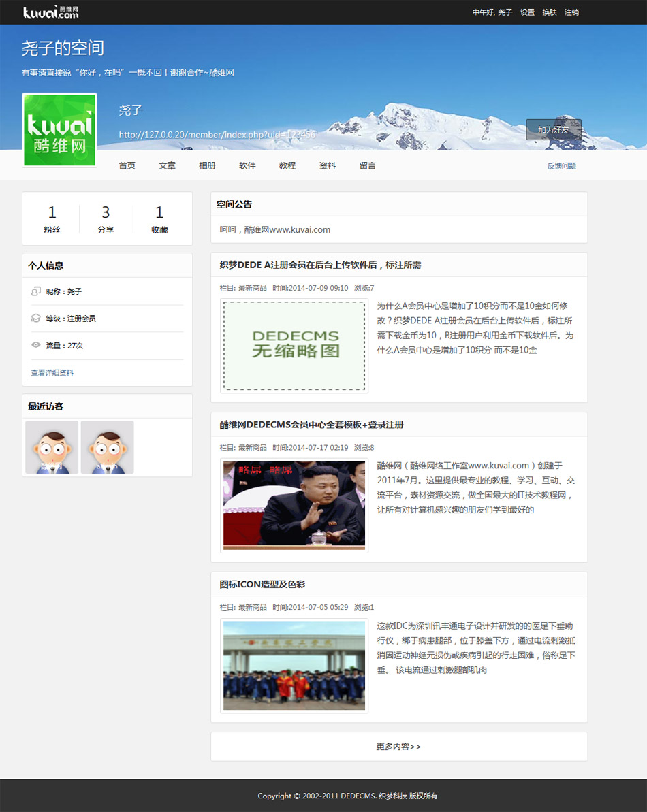
Task: Click the eye icon beside 流量
Action: pyautogui.click(x=36, y=346)
